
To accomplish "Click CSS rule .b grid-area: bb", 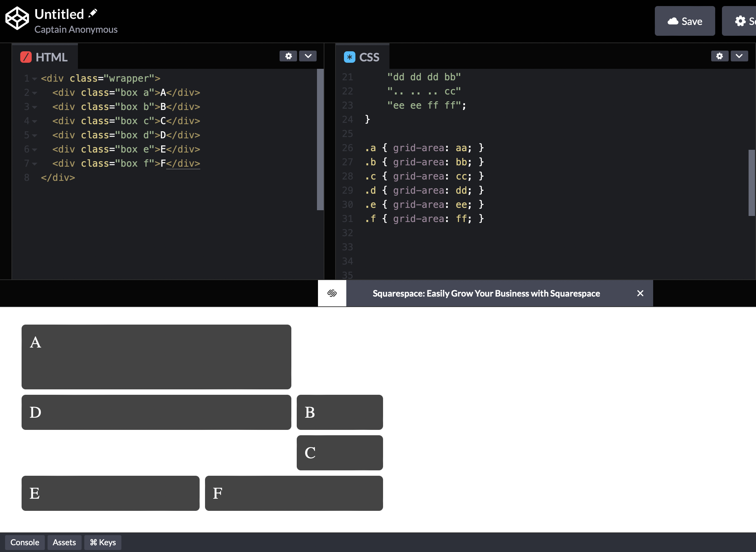I will tap(424, 162).
